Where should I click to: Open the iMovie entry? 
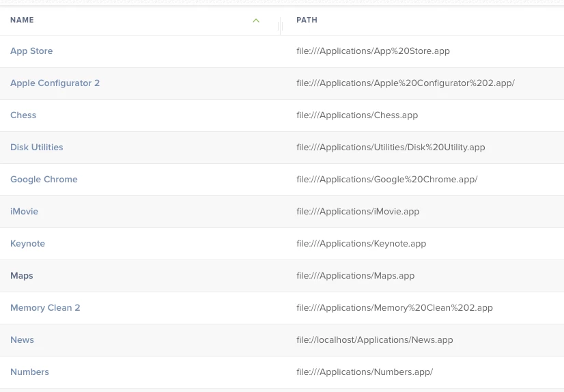25,212
